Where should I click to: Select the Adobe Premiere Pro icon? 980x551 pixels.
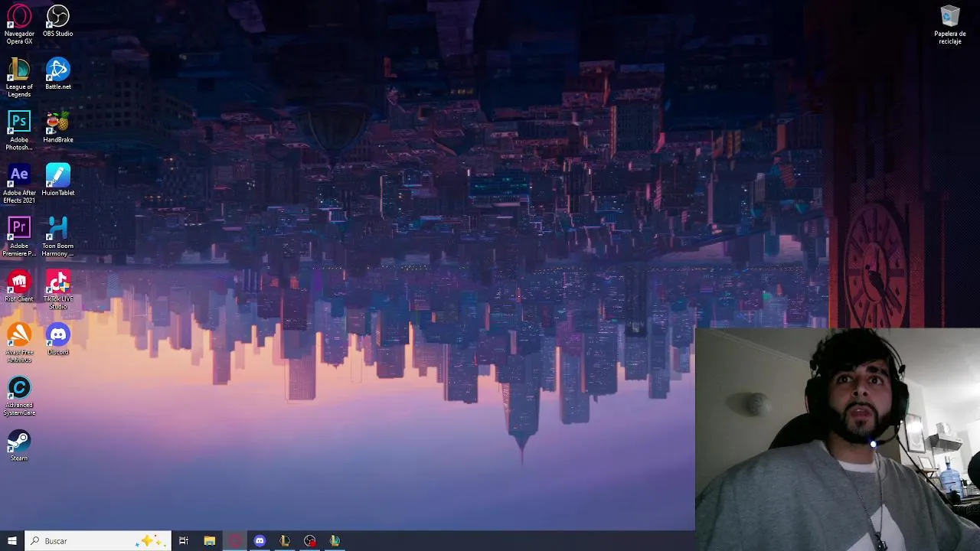(x=19, y=236)
